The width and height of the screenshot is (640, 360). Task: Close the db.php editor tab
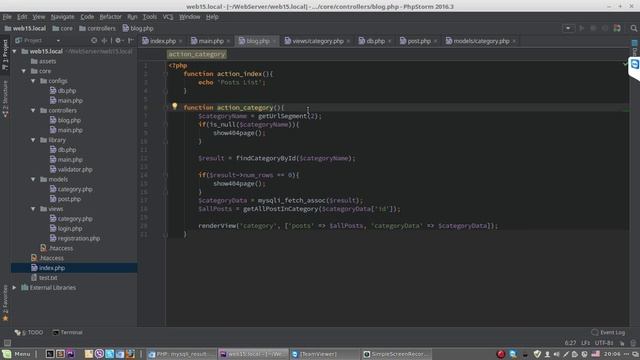click(389, 41)
